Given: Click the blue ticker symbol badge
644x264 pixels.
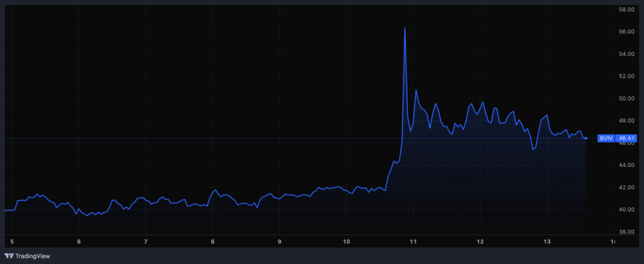Looking at the screenshot, I should click(606, 137).
